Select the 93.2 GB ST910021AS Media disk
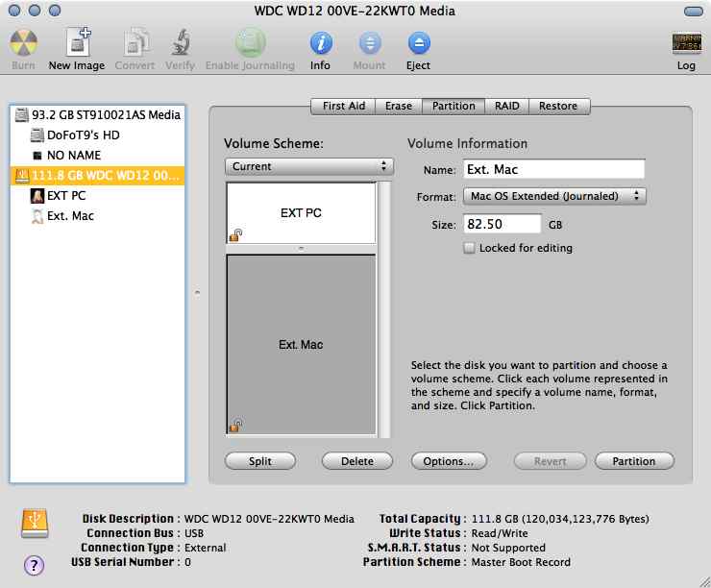Viewport: 711px width, 588px height. [97, 115]
